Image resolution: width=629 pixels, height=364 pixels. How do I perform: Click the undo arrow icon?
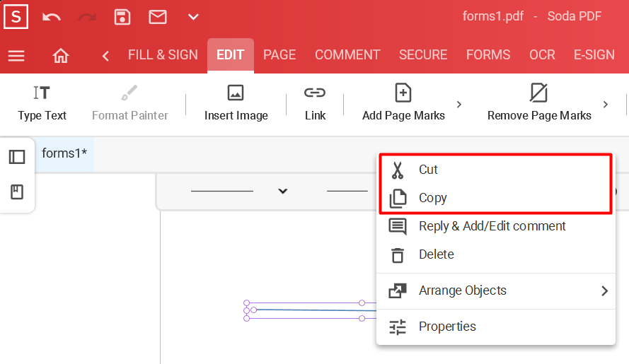(52, 17)
